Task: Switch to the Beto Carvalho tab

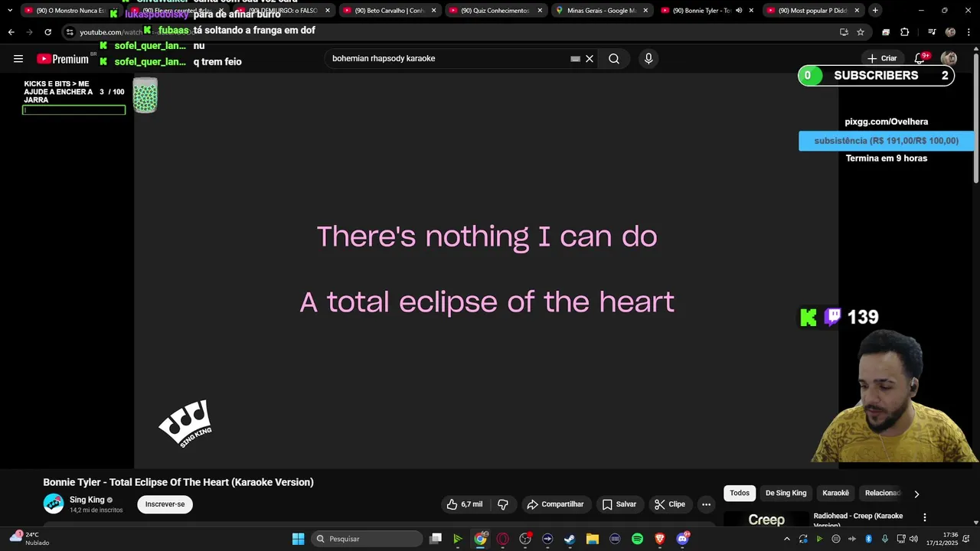Action: (x=389, y=11)
